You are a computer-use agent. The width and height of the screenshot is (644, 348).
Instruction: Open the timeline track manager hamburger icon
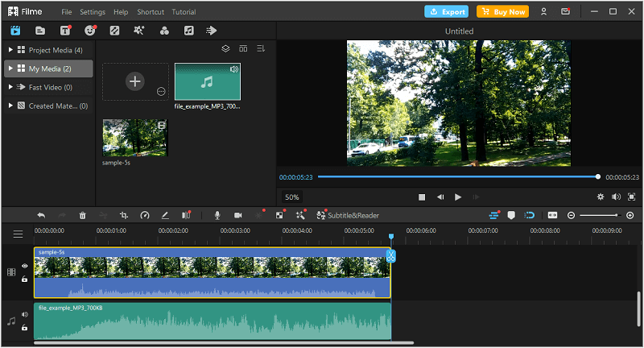pos(18,234)
